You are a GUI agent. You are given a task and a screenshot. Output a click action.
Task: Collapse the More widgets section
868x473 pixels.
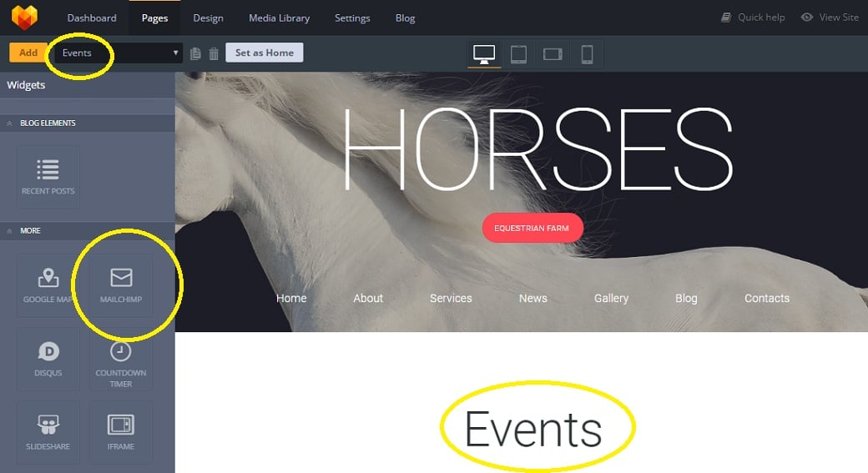(x=10, y=230)
